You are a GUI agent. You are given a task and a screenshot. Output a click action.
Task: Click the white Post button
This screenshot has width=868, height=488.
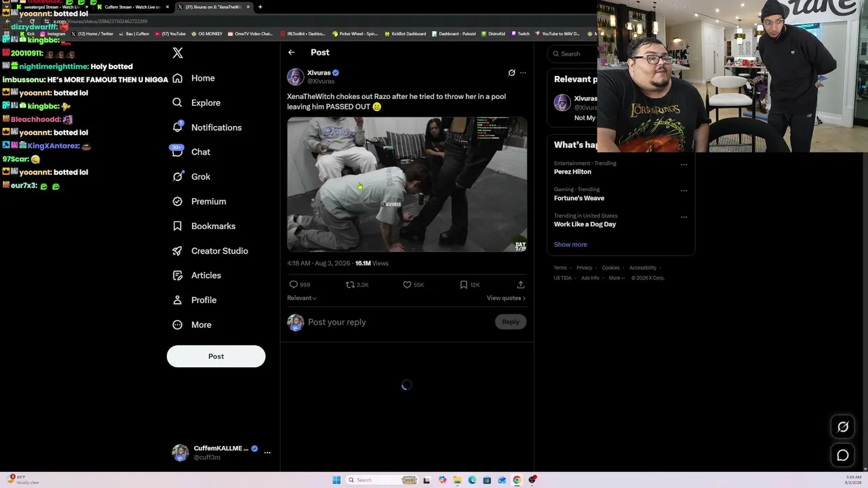(216, 357)
